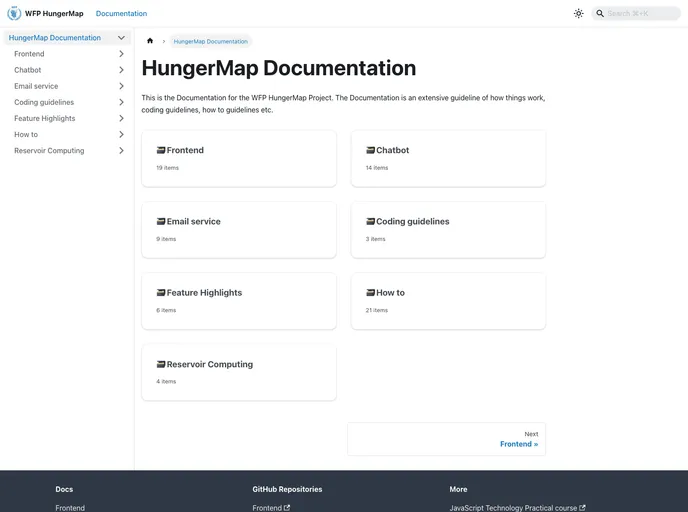688x512 pixels.
Task: Click the '9 items' text
Action: click(166, 239)
